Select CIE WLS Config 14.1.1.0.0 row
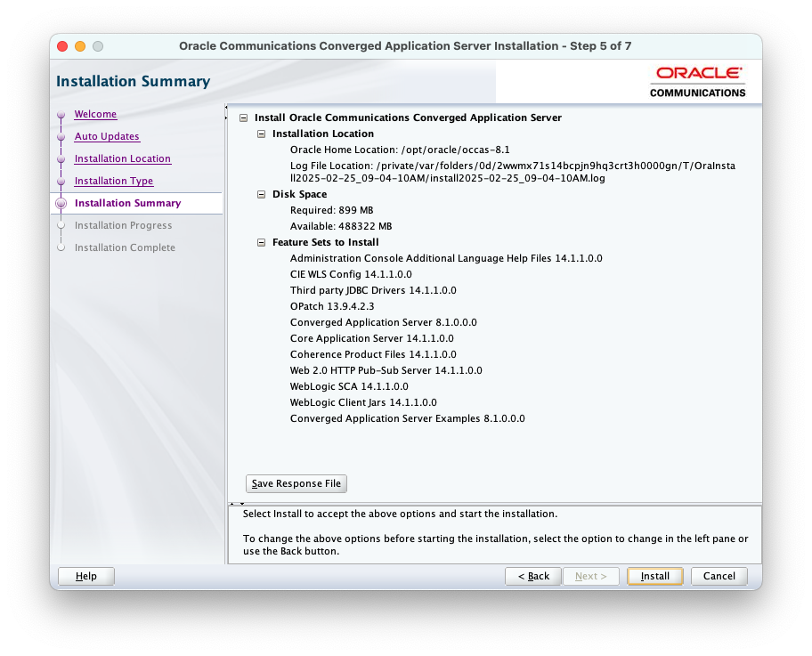Screen dimensions: 812x656 (351, 274)
